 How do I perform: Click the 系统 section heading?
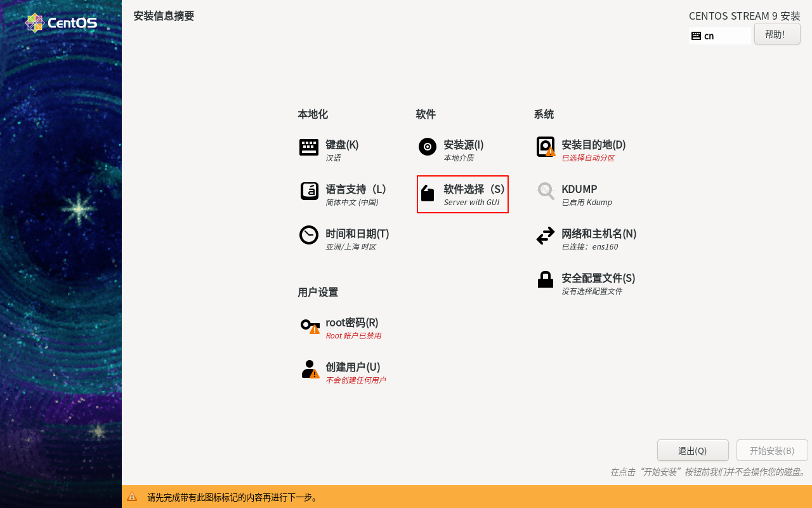pos(544,114)
